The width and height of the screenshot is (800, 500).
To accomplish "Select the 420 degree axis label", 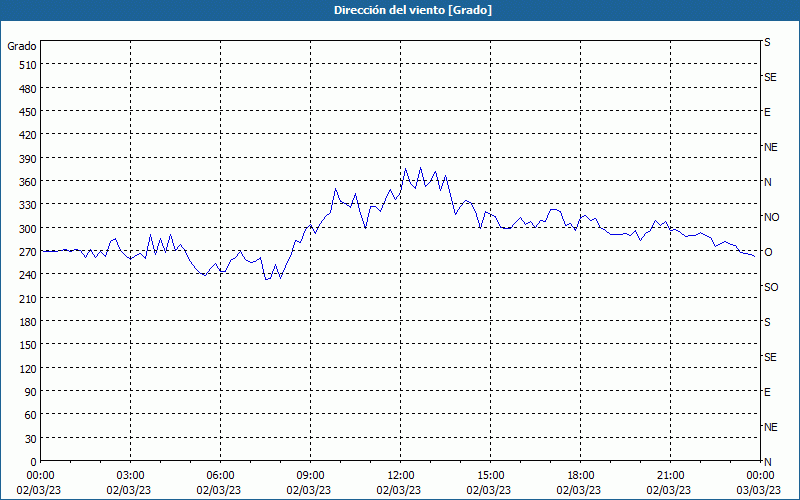I will tap(28, 135).
